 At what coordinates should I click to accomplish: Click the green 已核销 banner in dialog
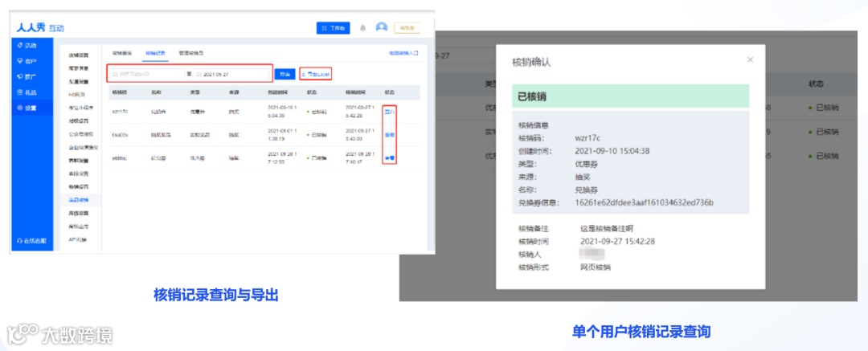point(631,96)
